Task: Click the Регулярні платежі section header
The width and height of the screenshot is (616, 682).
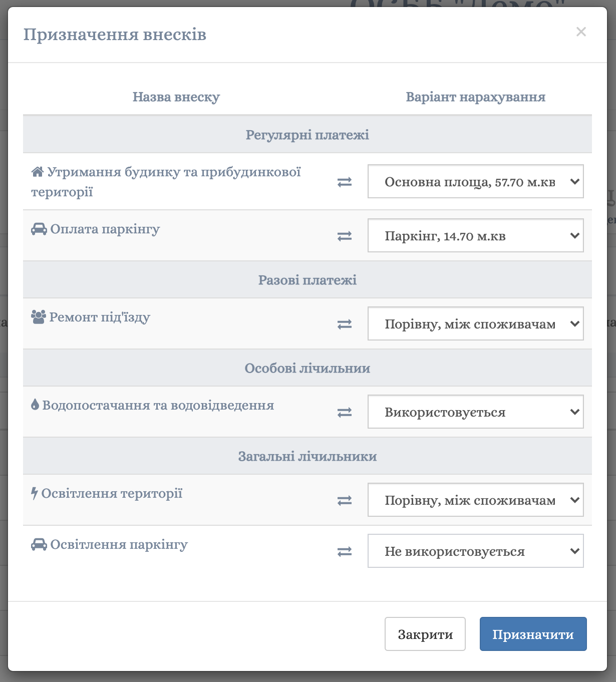Action: [307, 135]
